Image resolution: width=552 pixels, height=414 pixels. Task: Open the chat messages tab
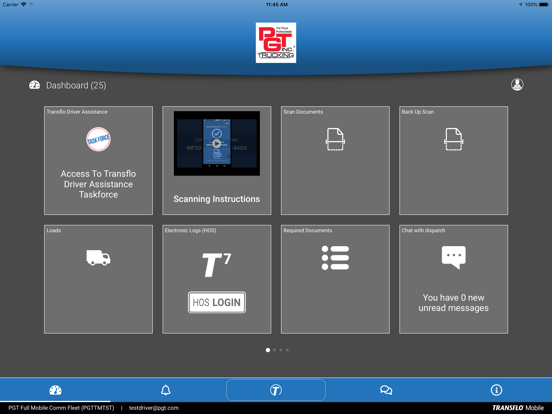tap(386, 390)
